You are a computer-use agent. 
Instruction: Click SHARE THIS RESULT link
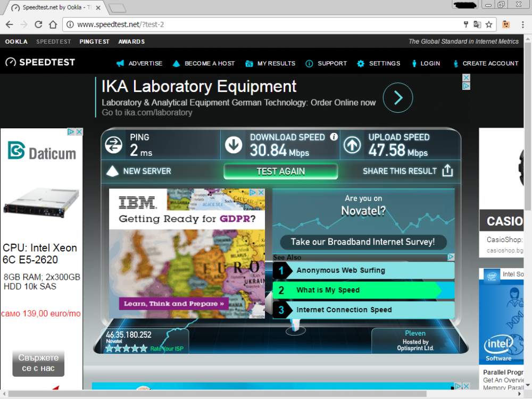[400, 171]
